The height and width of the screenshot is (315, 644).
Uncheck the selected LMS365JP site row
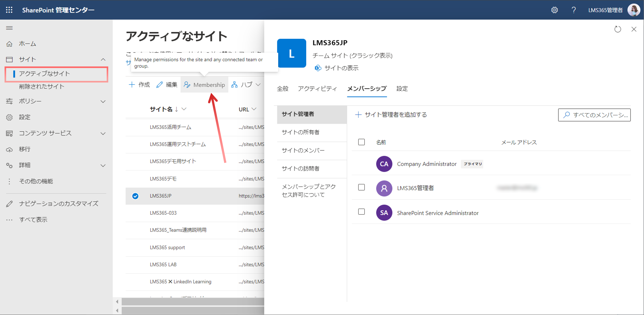(135, 196)
